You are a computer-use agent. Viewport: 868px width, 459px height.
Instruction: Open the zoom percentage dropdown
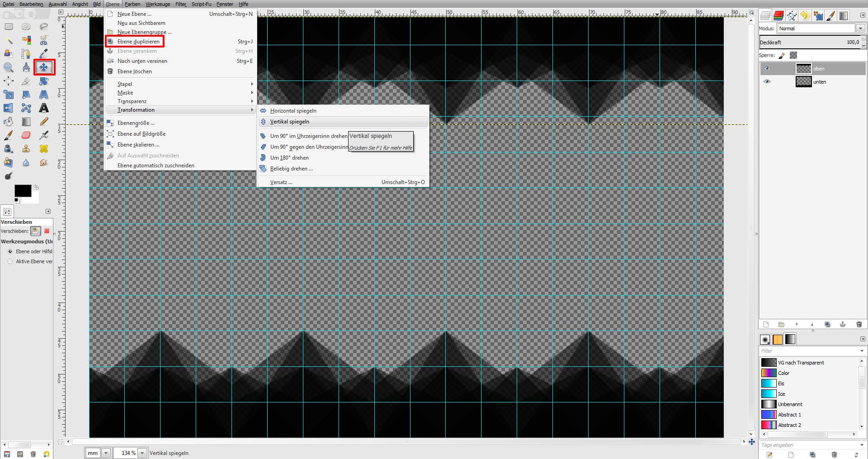click(x=142, y=453)
